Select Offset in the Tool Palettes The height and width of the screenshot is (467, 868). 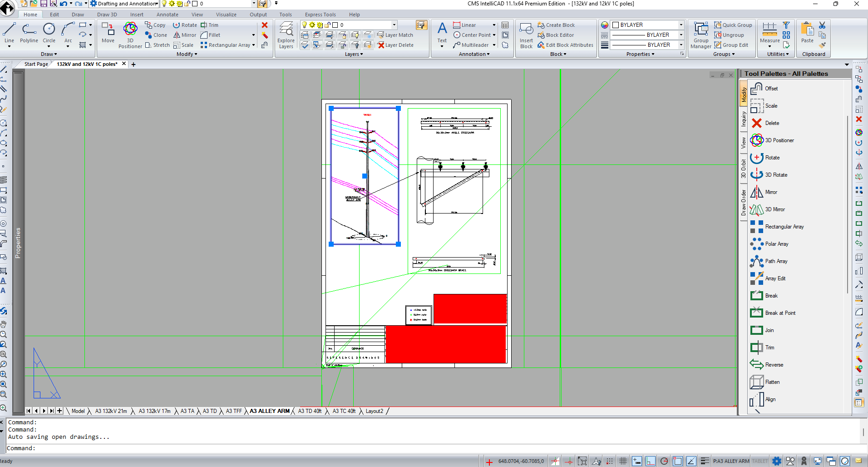[x=764, y=89]
